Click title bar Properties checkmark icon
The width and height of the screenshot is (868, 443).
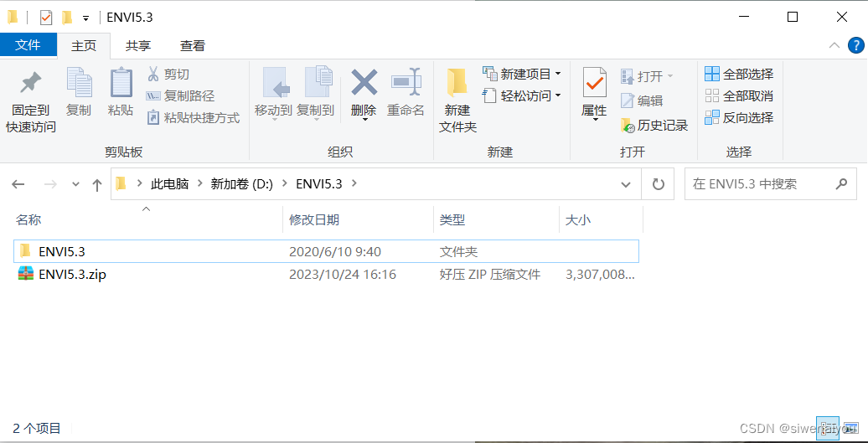coord(47,18)
